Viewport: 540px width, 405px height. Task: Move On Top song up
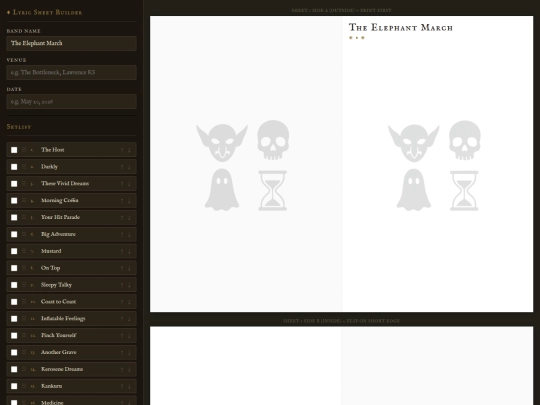(122, 268)
